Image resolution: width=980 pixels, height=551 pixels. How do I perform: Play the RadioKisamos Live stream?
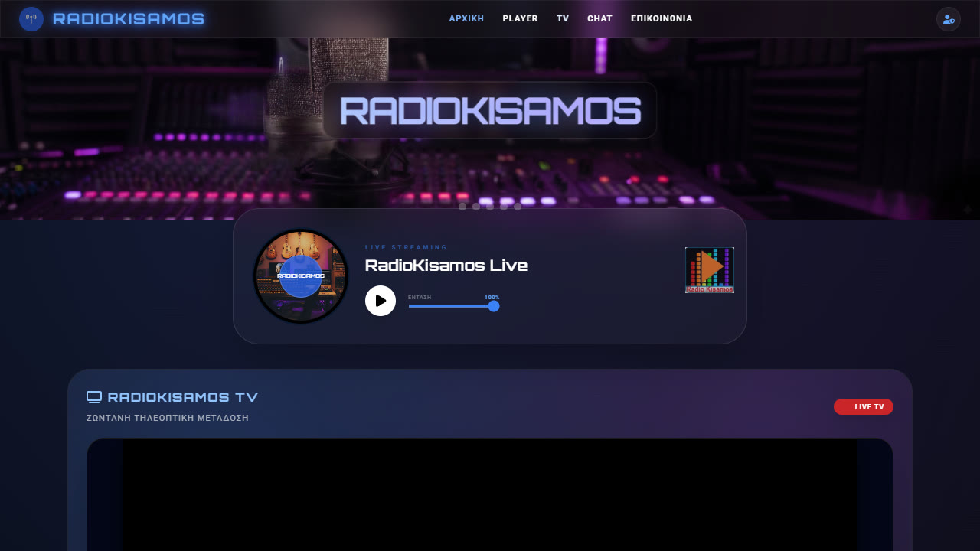coord(381,301)
